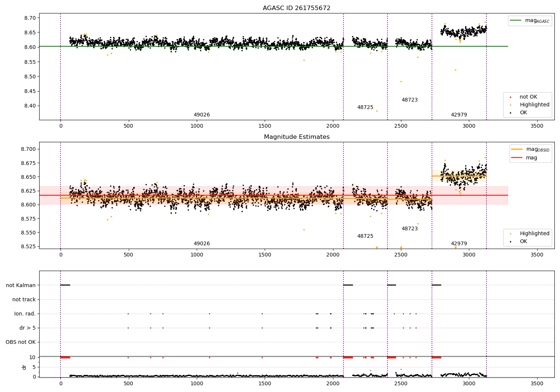Viewport: 560px width, 392px height.
Task: Select the red mag legend entry
Action: coord(525,158)
